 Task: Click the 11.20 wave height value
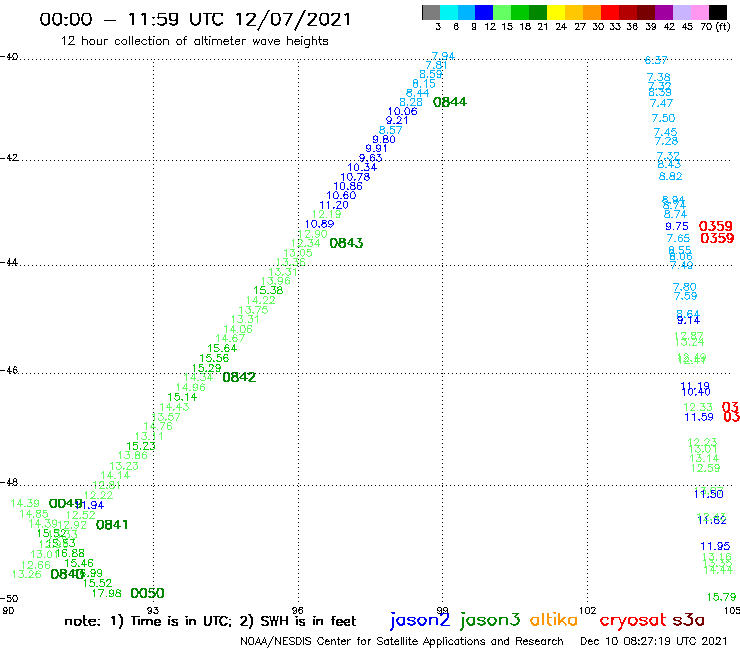pyautogui.click(x=334, y=205)
